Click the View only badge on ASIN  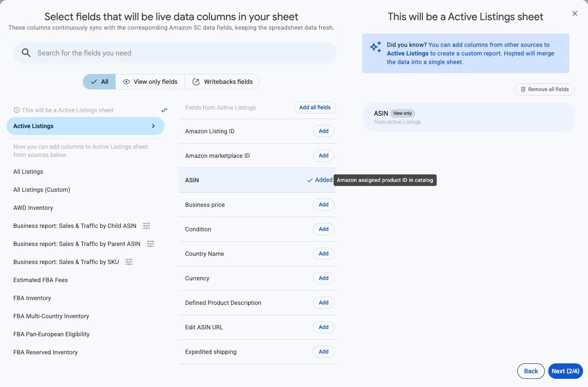[402, 114]
